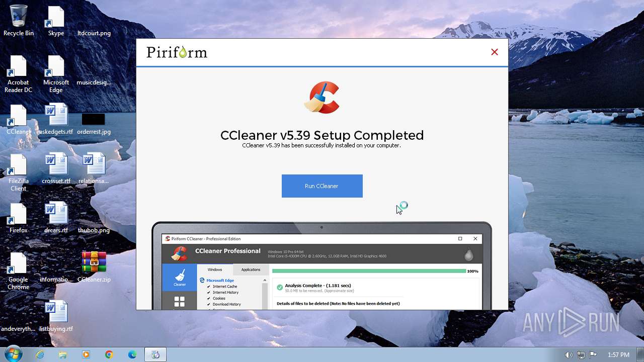Select the musicdesig... file on desktop

tap(94, 82)
